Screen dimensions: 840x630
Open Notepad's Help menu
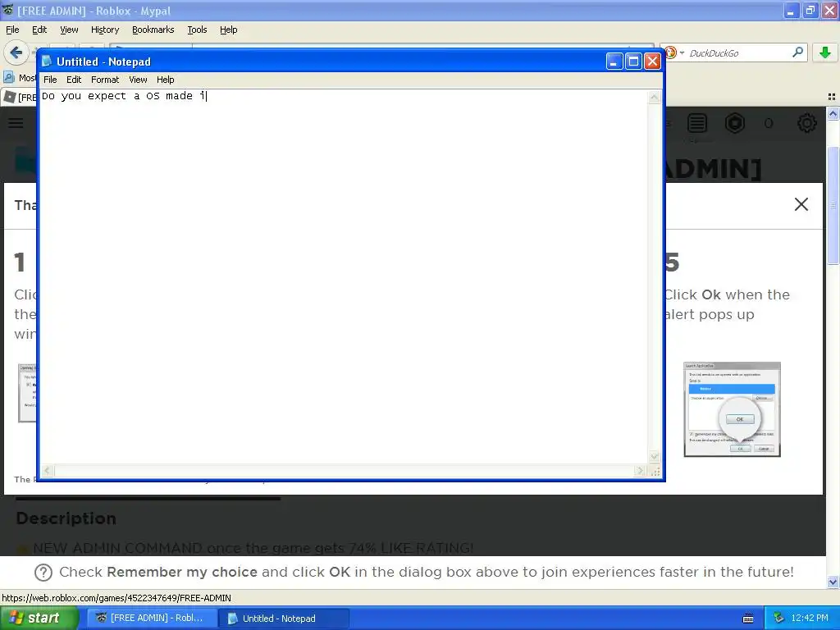pos(166,80)
